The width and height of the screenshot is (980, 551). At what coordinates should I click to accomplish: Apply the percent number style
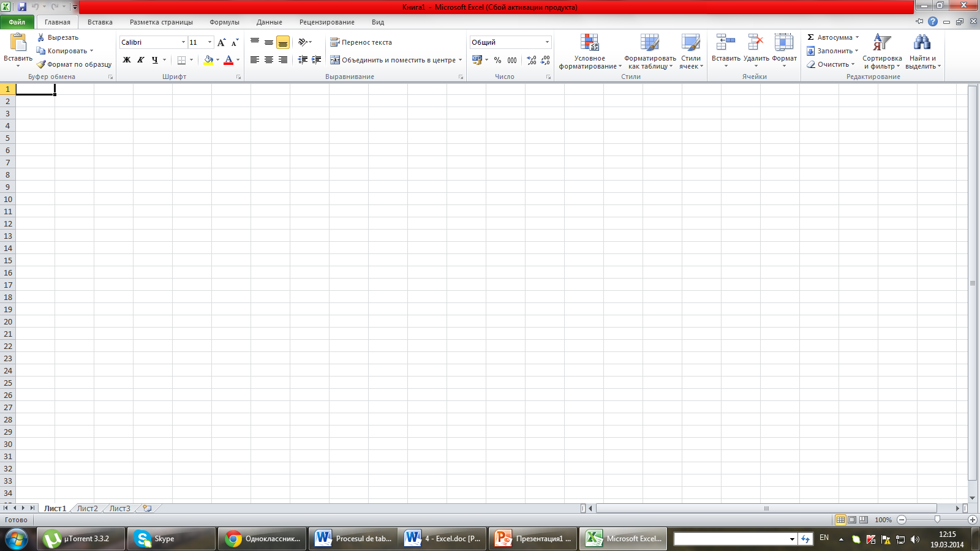[497, 60]
